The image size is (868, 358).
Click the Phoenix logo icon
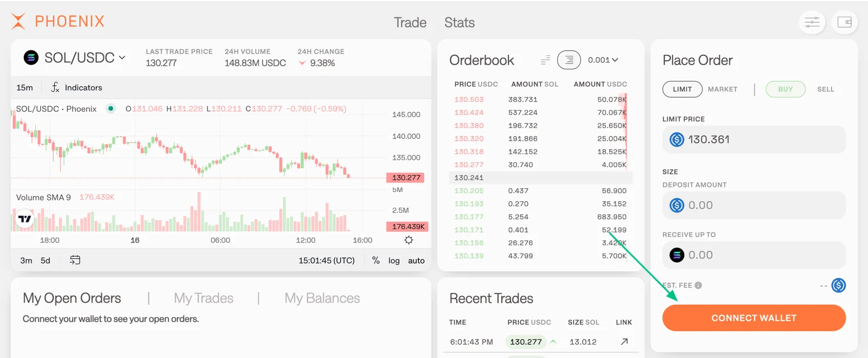pyautogui.click(x=18, y=21)
